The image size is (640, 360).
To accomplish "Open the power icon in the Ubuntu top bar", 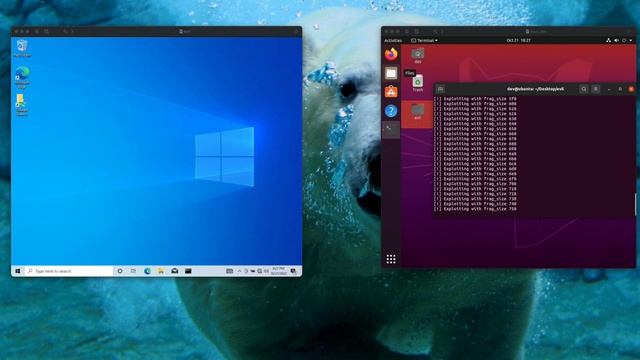I will [x=624, y=41].
